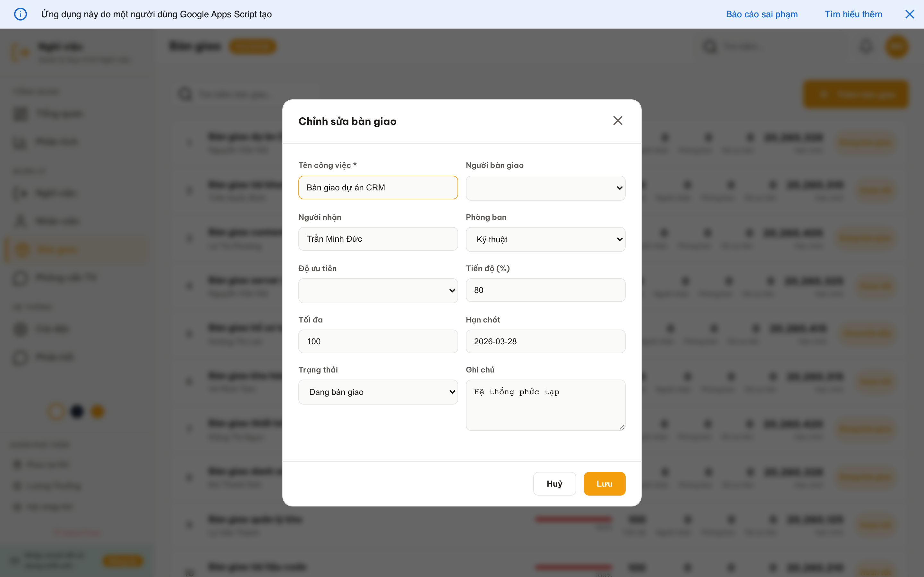Click the Huỷ button to cancel
This screenshot has height=577, width=924.
554,483
